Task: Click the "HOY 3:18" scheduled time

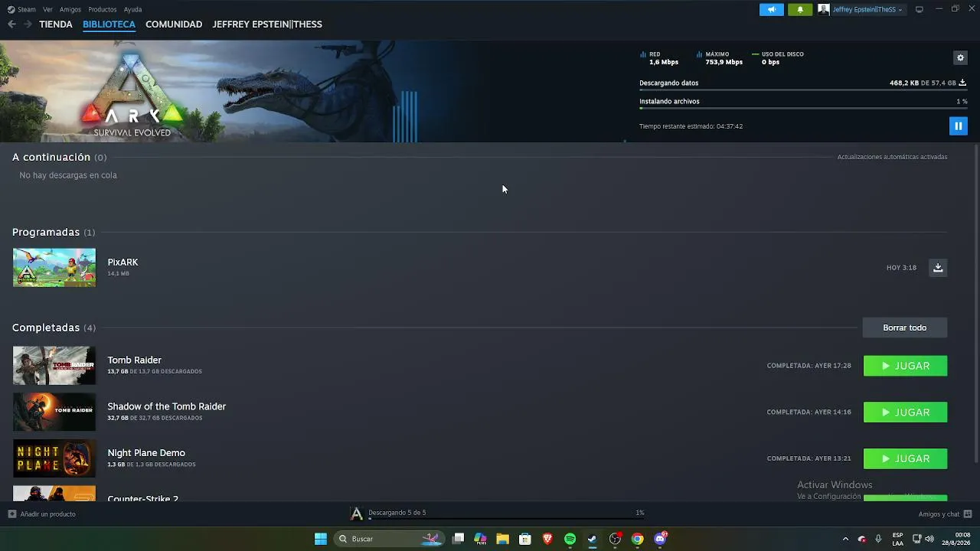Action: point(901,268)
